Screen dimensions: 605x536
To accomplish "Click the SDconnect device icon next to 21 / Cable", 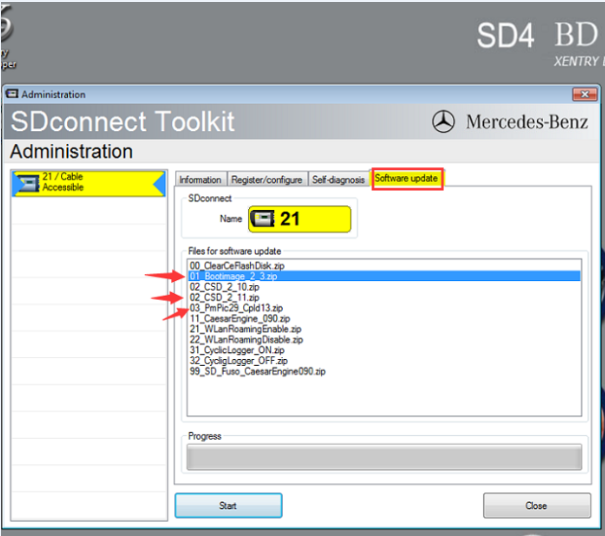I will coord(29,183).
